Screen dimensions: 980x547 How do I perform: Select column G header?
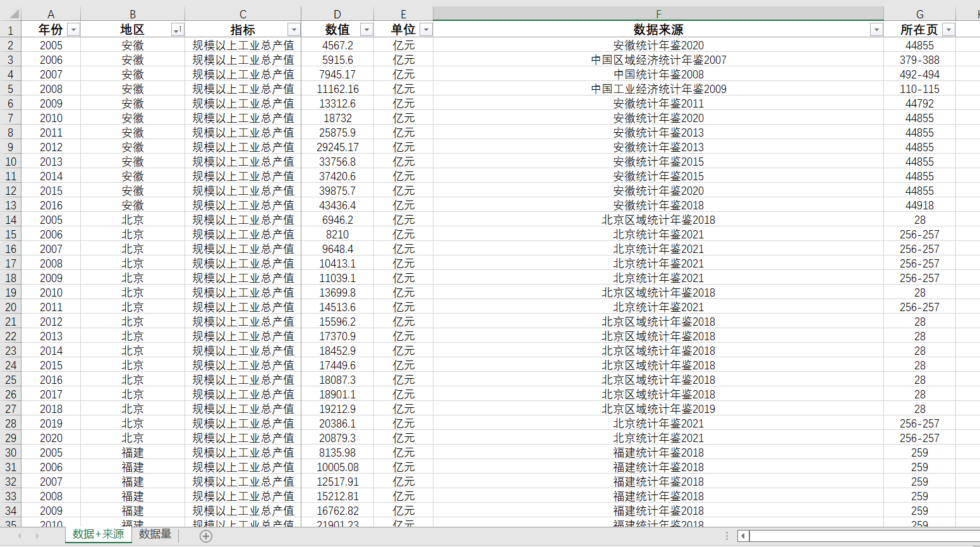tap(920, 14)
